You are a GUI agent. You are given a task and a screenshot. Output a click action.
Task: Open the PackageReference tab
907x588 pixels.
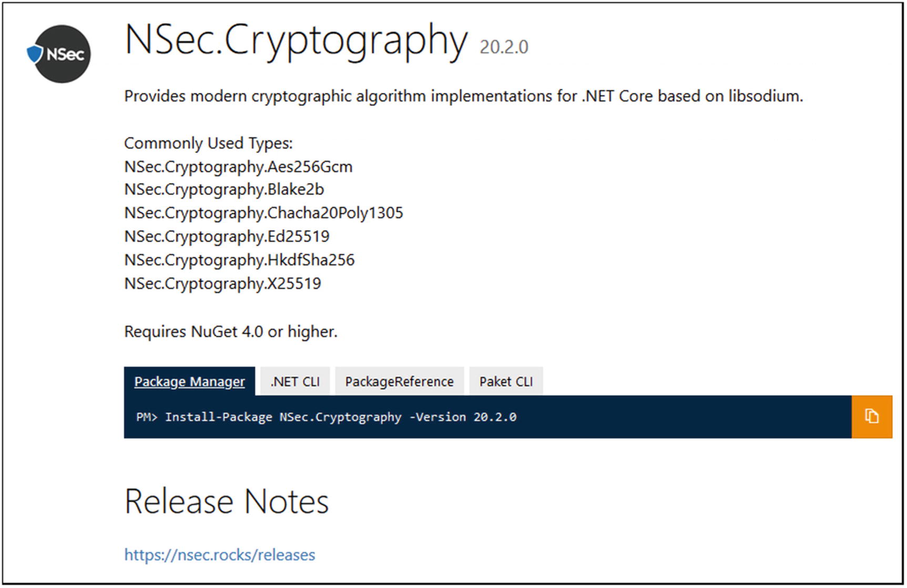click(399, 381)
